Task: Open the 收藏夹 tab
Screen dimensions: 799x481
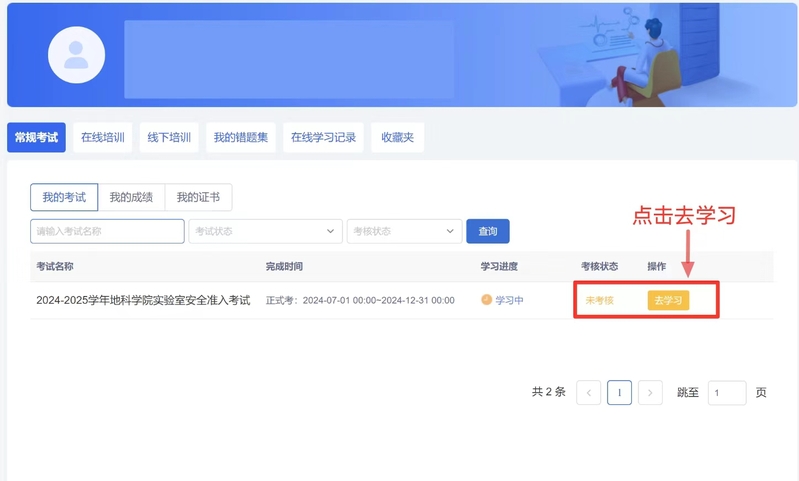Action: (x=397, y=138)
